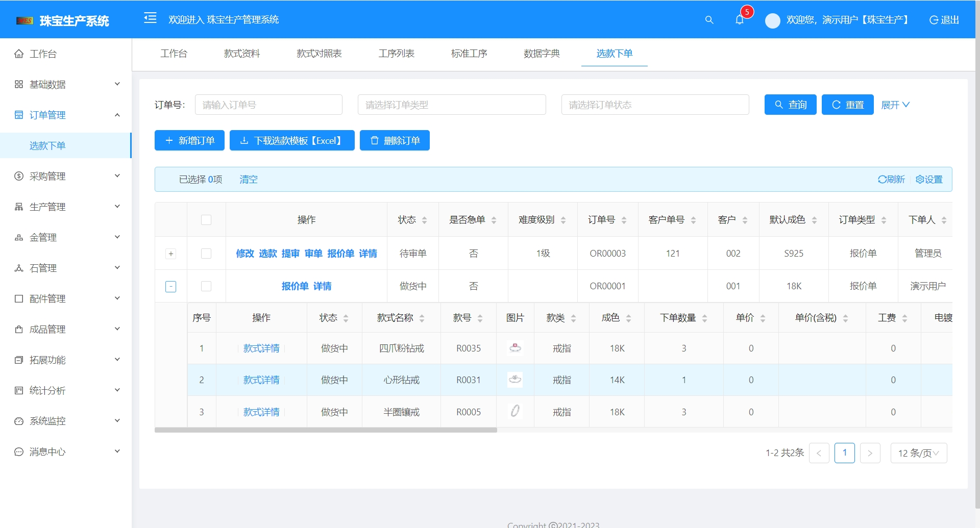Open the notification bell with 5 alerts
The image size is (980, 528).
pos(740,20)
